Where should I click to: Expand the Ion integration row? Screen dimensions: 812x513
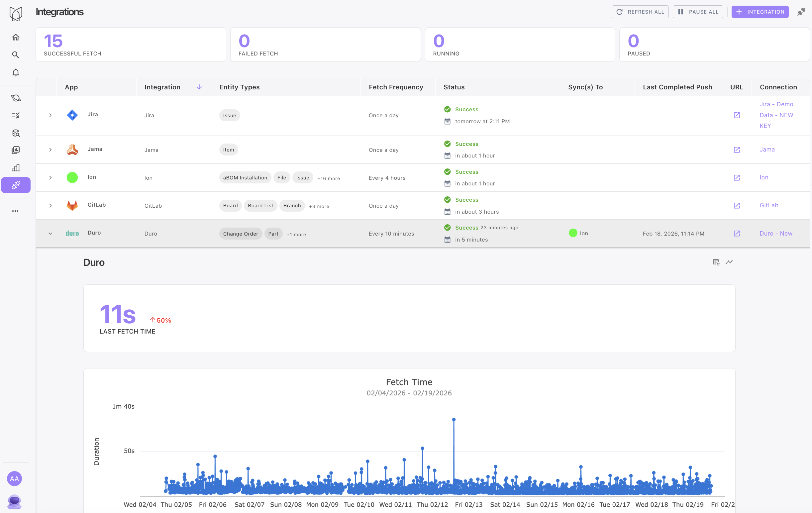coord(50,178)
